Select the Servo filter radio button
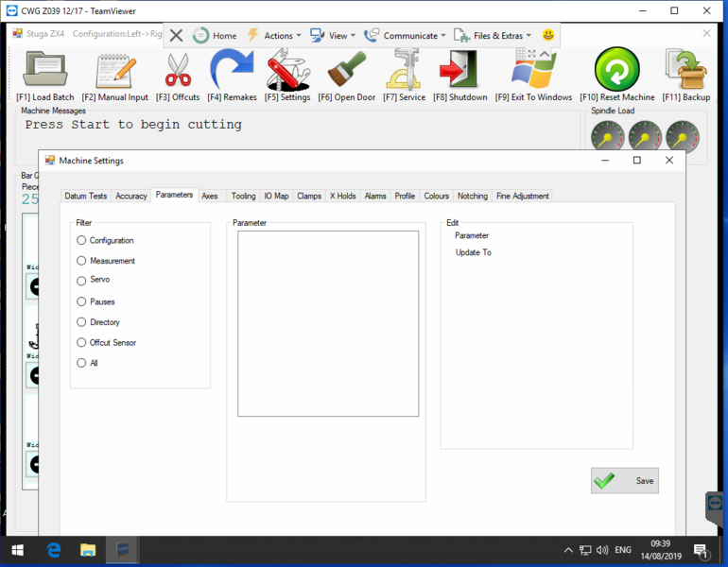Image resolution: width=728 pixels, height=567 pixels. (x=81, y=281)
